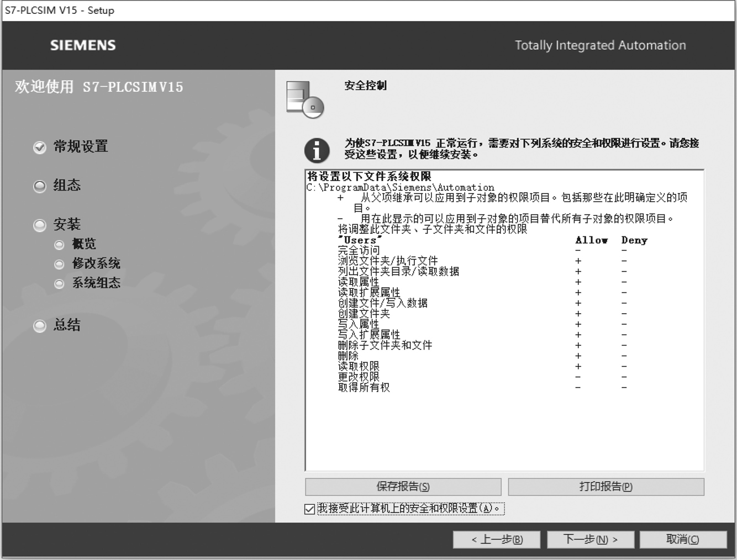Screen dimensions: 737x560
Task: Click the 读取扩展属性 permission row
Action: (482, 292)
